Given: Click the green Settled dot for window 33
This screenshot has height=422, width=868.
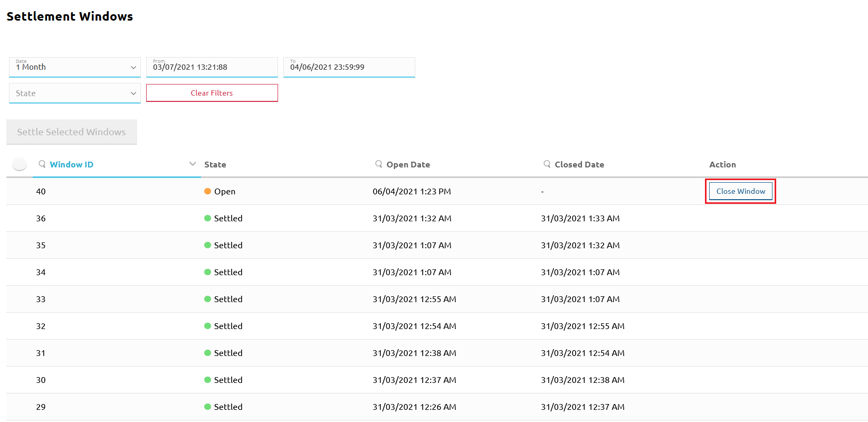Looking at the screenshot, I should [208, 299].
